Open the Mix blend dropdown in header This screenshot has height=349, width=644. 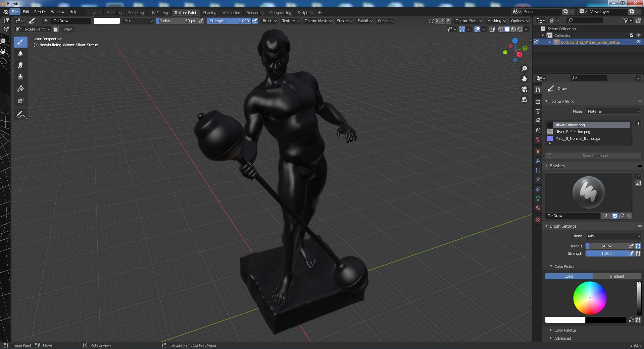click(x=138, y=21)
